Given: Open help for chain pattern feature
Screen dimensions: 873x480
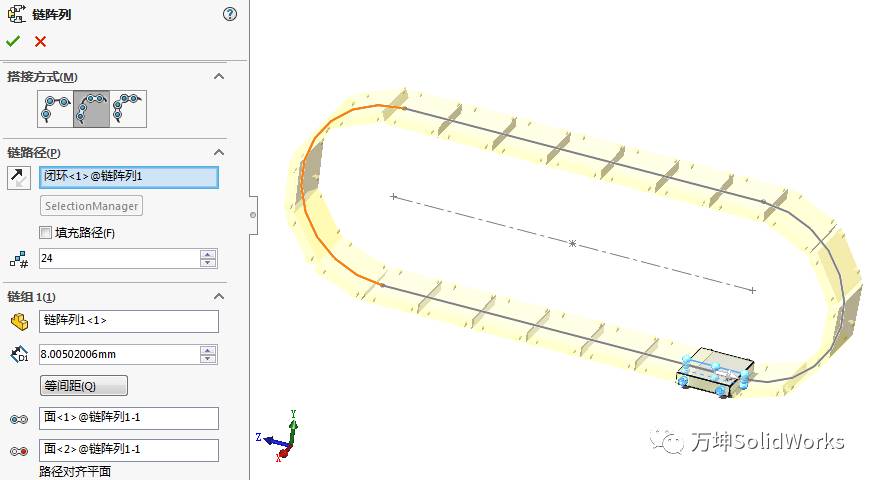Looking at the screenshot, I should tap(229, 14).
